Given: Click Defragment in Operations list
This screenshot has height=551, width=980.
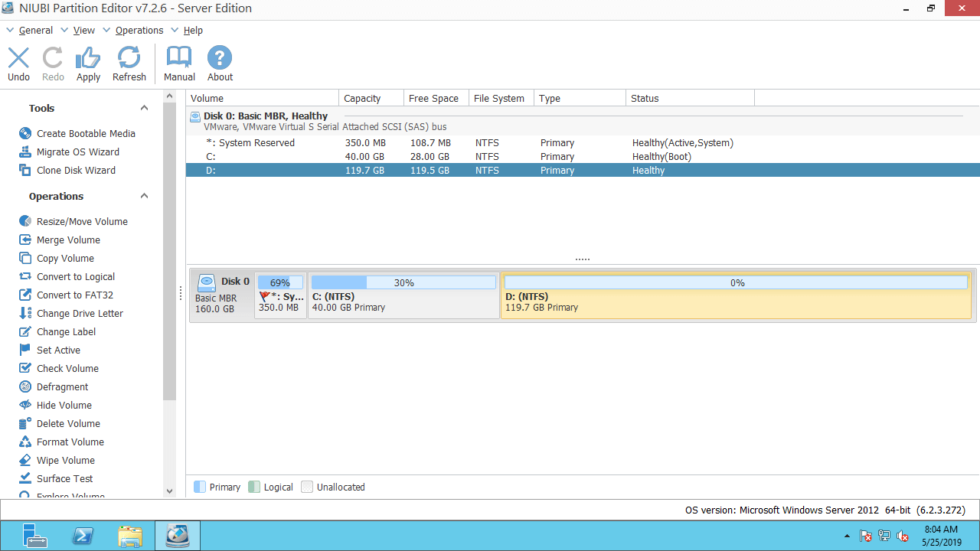Looking at the screenshot, I should (62, 386).
